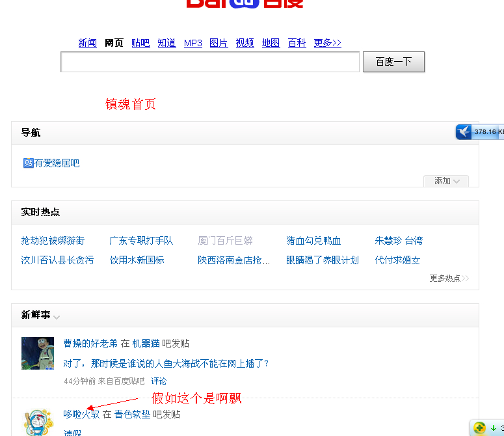Open the 百科 encyclopedia tab
Viewport: 504px width, 436px height.
(297, 43)
